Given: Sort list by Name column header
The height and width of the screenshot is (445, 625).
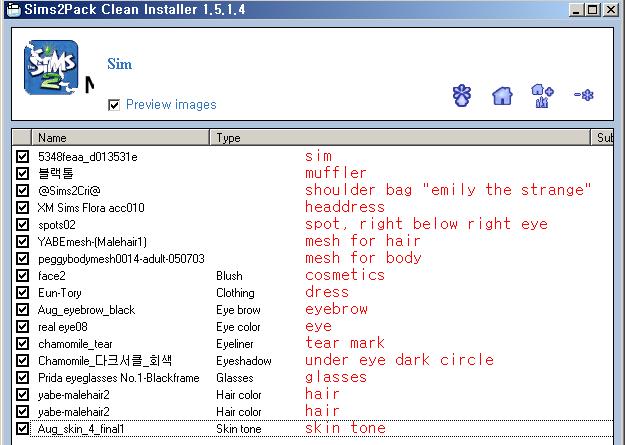Looking at the screenshot, I should [120, 137].
